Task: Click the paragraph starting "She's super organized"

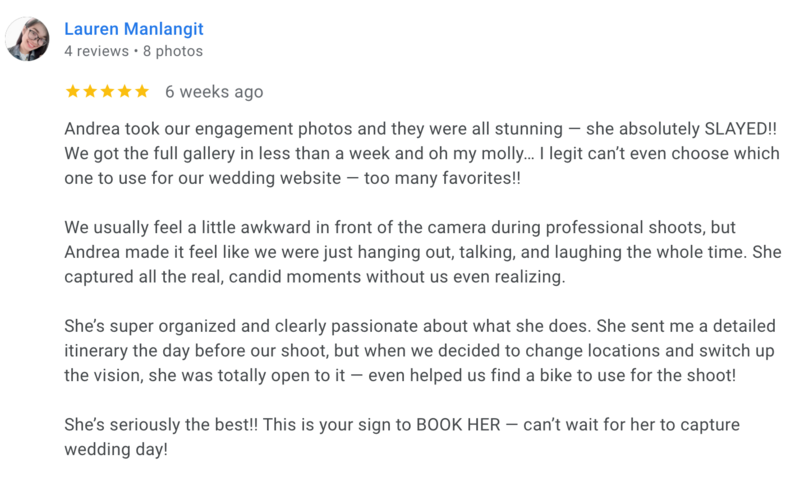Action: point(420,350)
